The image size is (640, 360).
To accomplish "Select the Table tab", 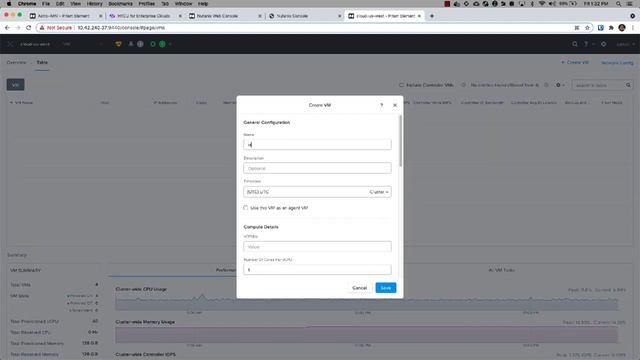I will tap(42, 62).
